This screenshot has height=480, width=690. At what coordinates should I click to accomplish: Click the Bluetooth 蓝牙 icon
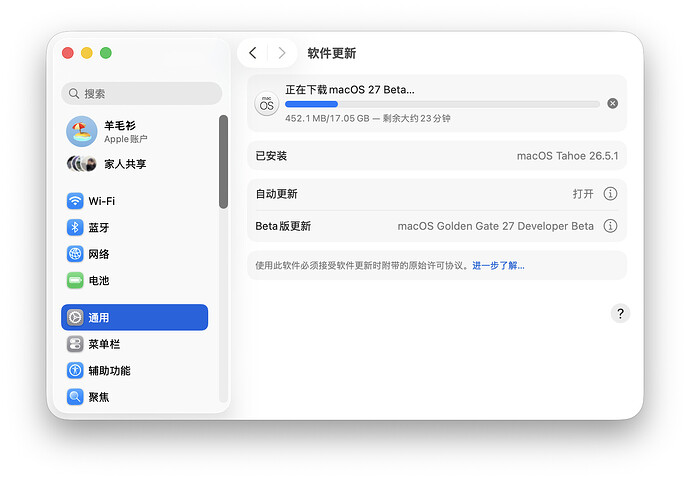(x=75, y=227)
